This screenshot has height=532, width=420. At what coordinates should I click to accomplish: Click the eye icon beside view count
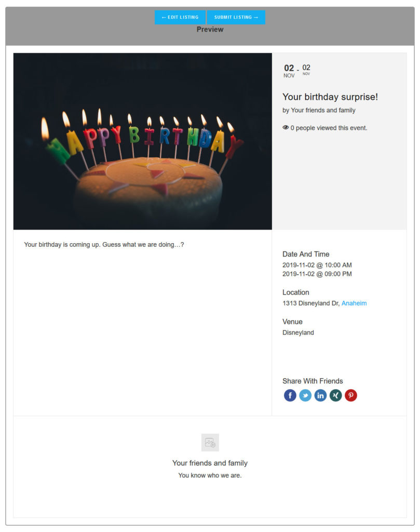click(286, 127)
